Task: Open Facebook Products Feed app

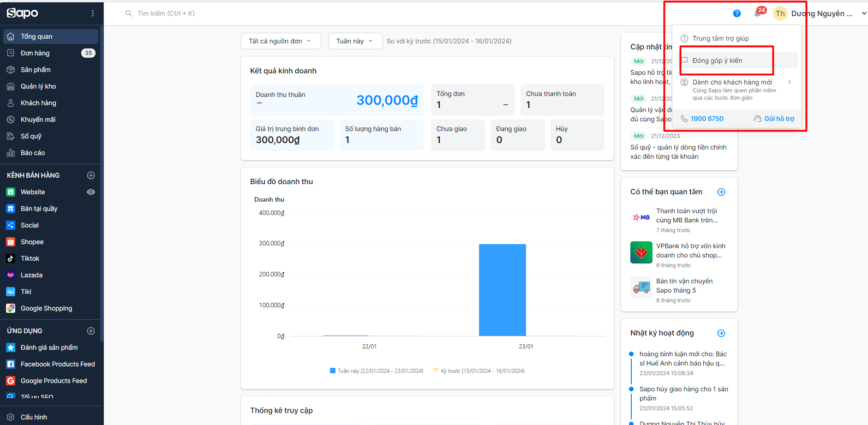Action: 51,364
